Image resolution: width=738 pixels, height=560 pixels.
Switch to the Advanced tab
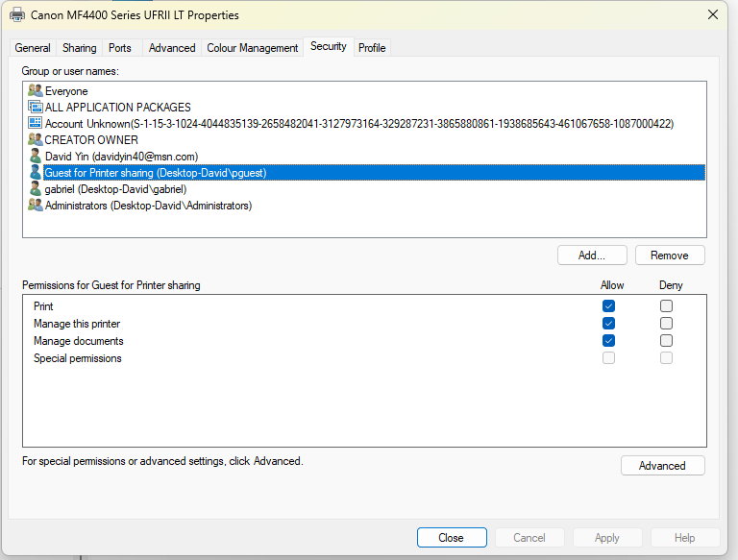(x=172, y=48)
